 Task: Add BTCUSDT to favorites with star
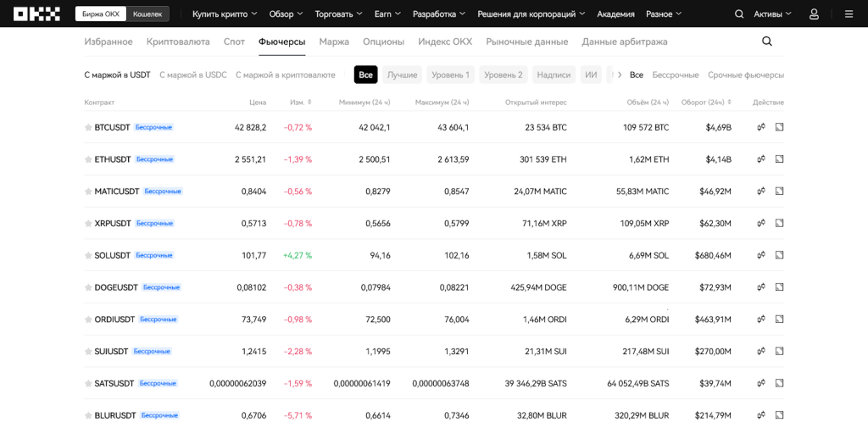pos(88,128)
